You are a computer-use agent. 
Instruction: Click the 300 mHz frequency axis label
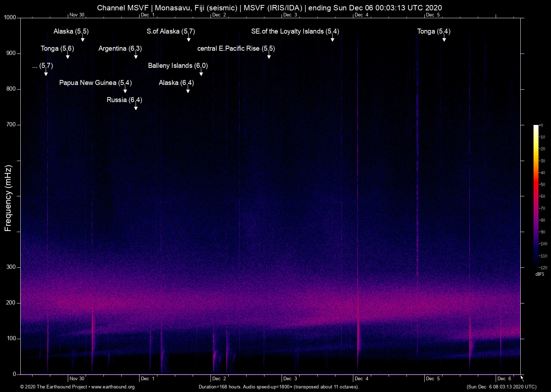pos(11,267)
